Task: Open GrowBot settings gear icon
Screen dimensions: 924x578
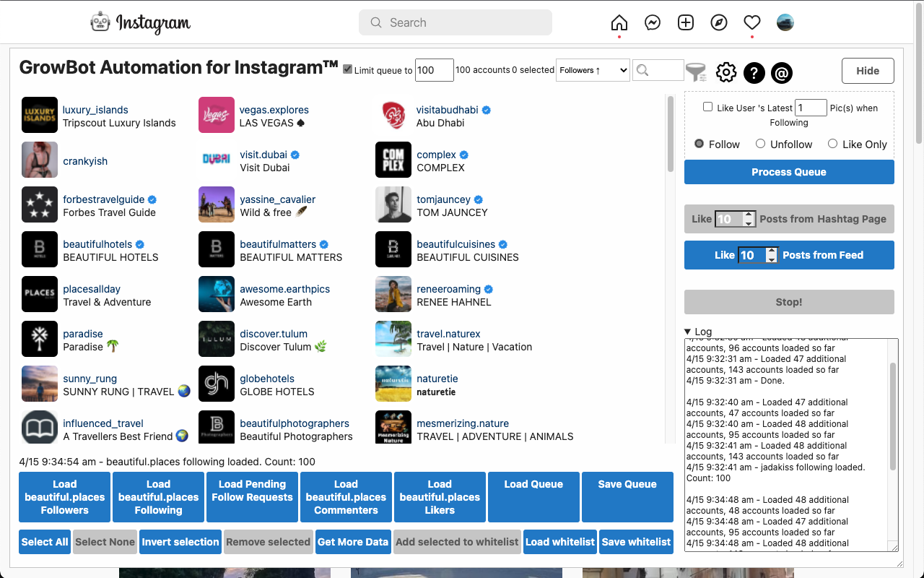Action: 726,72
